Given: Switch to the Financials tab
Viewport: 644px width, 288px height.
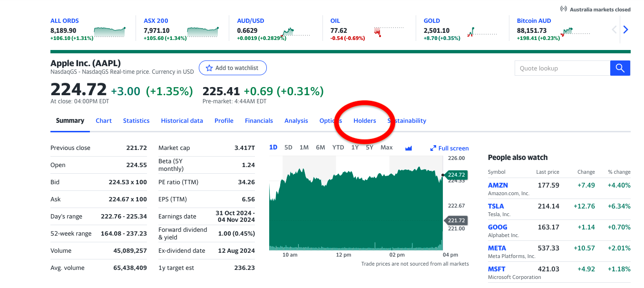Looking at the screenshot, I should [259, 121].
